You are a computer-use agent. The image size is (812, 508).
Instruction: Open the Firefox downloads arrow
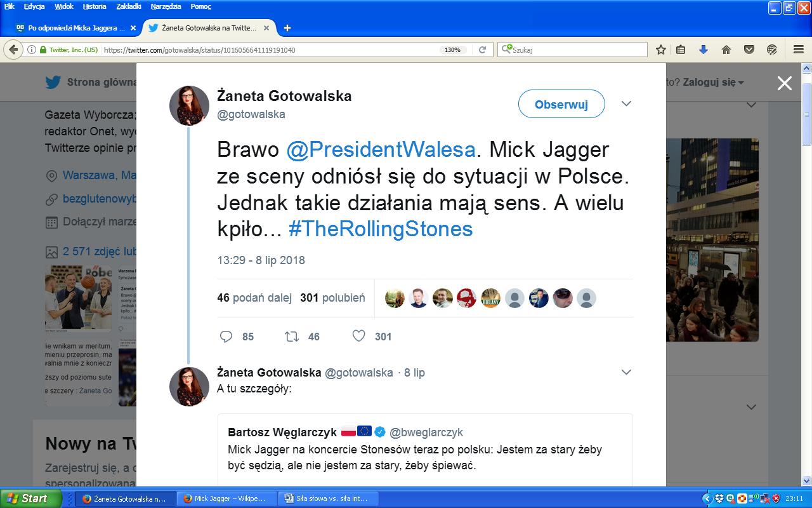pyautogui.click(x=703, y=50)
